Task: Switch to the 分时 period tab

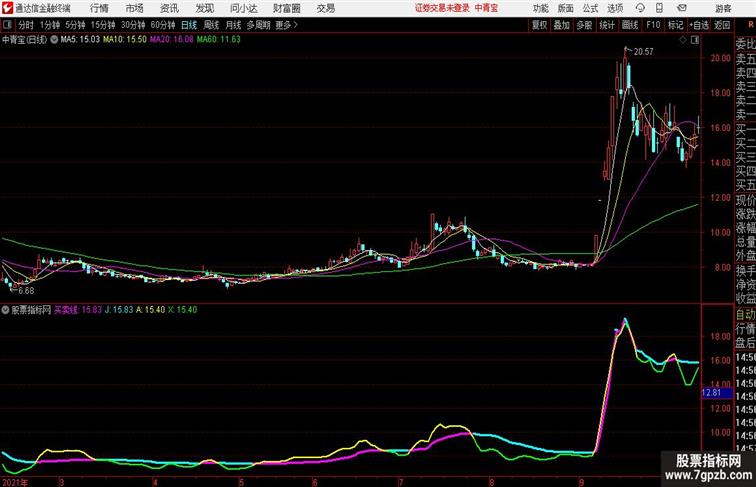Action: [26, 25]
